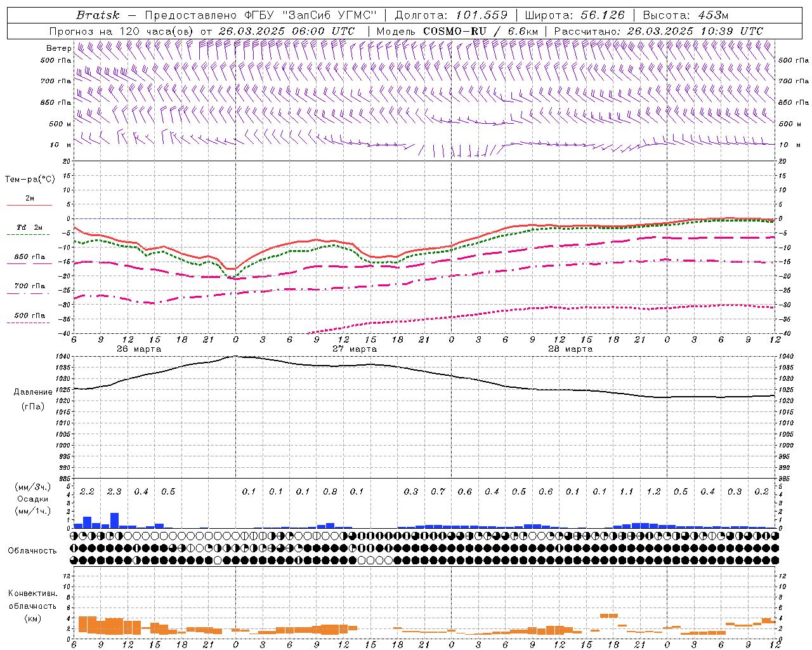Viewport: 812px width, 650px height.
Task: Click the Тем-ра(°C) temperature panel label
Action: (30, 180)
